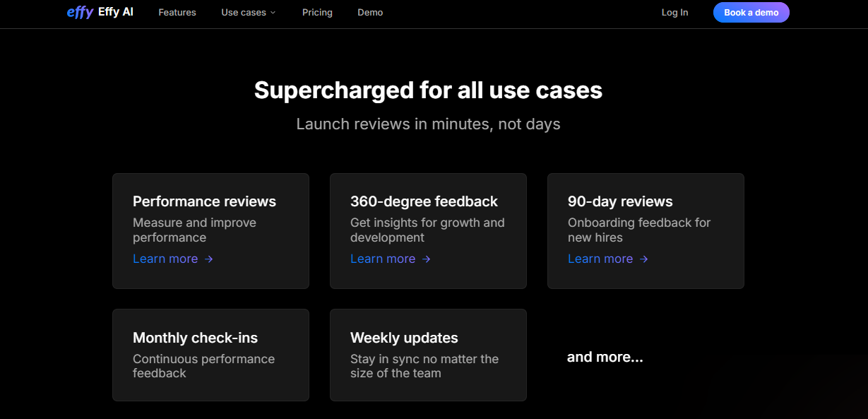This screenshot has width=868, height=419.
Task: Click the 90-day reviews card heading
Action: 620,201
